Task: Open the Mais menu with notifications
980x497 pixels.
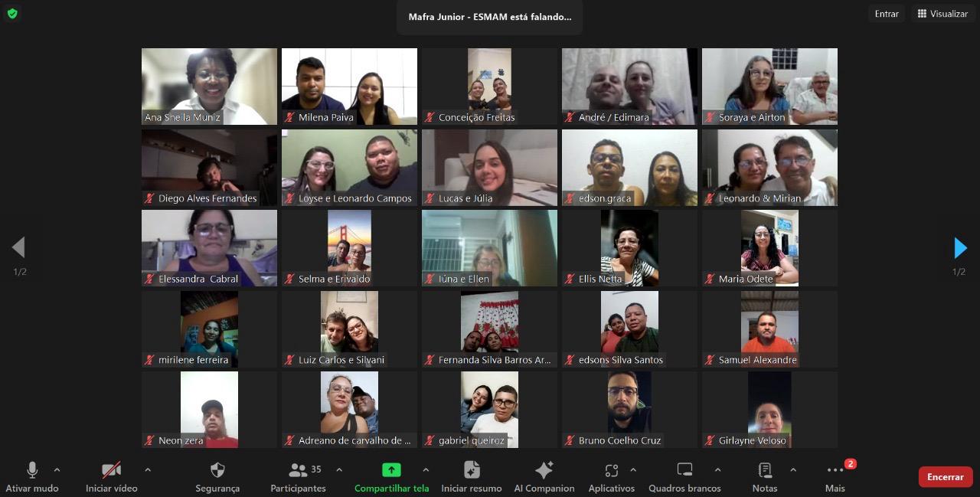Action: tap(835, 470)
